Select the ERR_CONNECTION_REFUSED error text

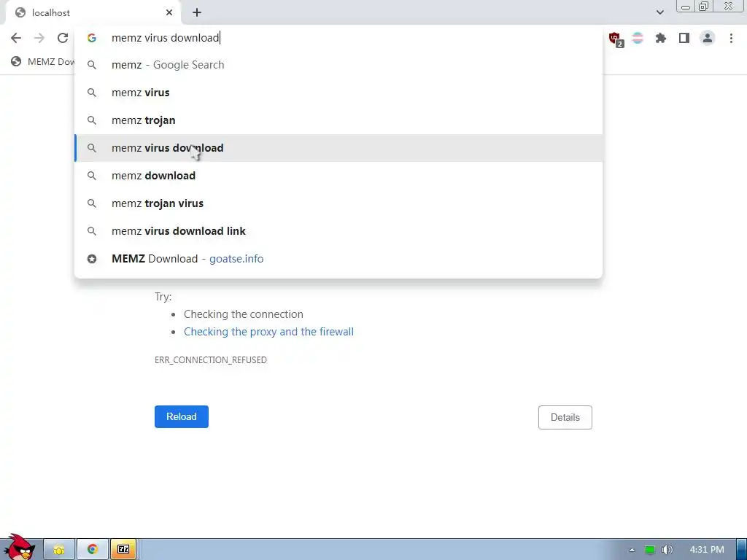pos(211,360)
